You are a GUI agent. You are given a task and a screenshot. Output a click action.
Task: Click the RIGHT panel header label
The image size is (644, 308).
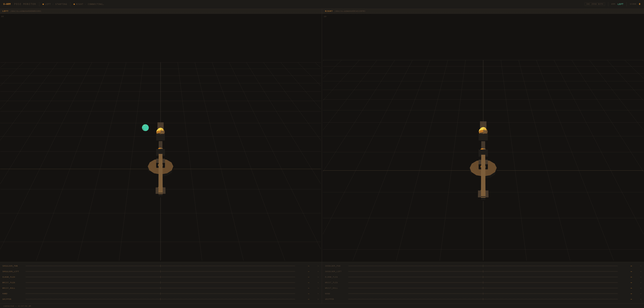click(329, 11)
